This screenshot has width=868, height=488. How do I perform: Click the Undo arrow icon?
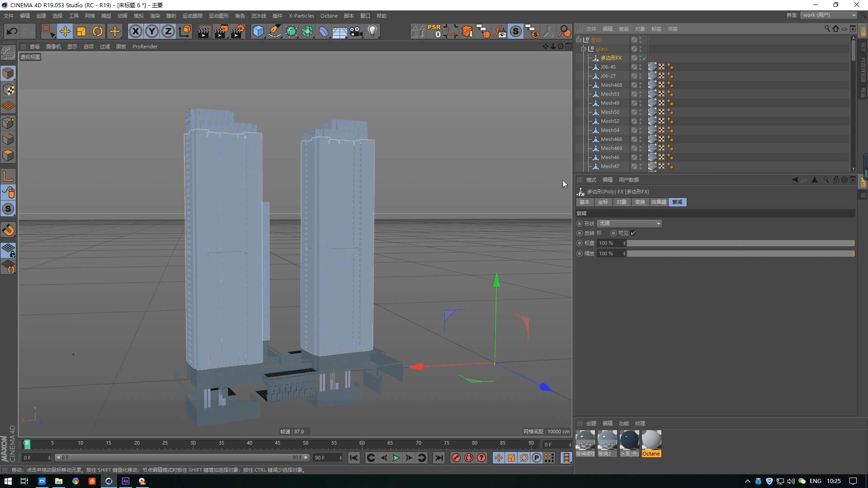click(12, 31)
